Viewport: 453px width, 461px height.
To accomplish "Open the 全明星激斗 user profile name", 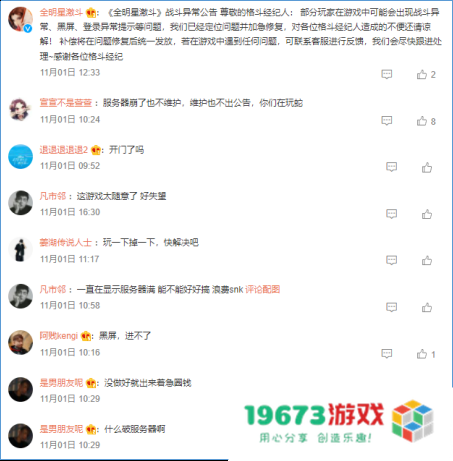I will (61, 13).
